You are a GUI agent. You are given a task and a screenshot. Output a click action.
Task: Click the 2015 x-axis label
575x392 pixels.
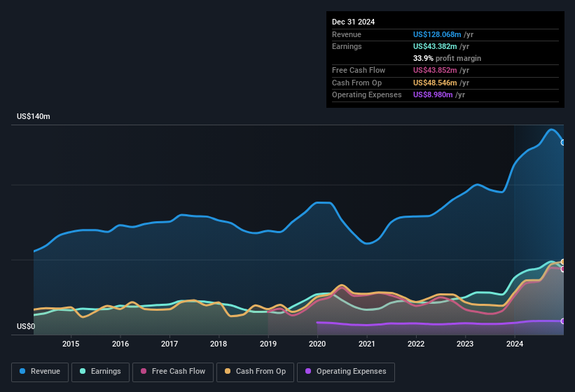tap(71, 344)
